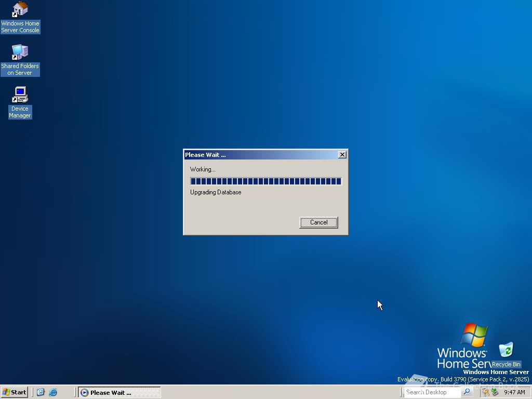The image size is (532, 399).
Task: Open the Windows Home Server Console shortcut
Action: (20, 17)
